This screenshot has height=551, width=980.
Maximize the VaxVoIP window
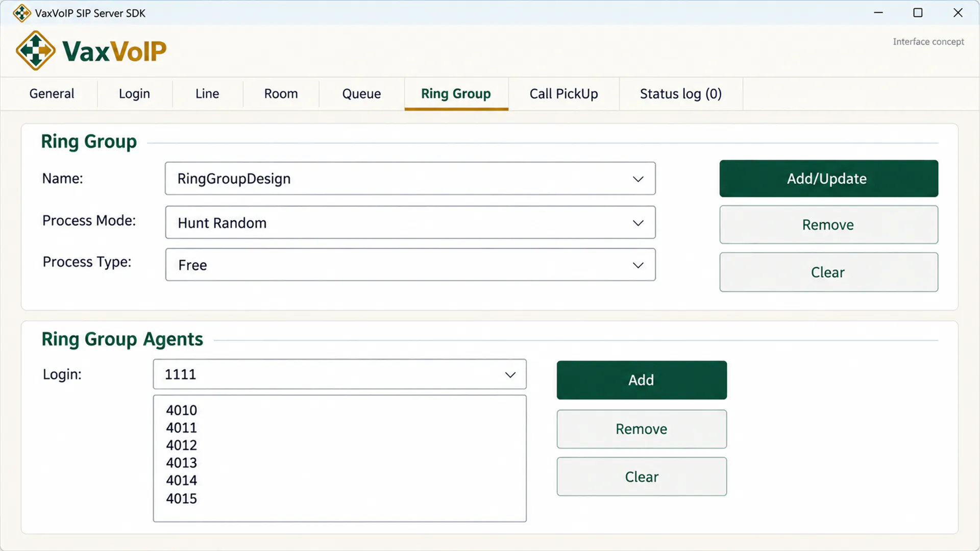pos(918,13)
